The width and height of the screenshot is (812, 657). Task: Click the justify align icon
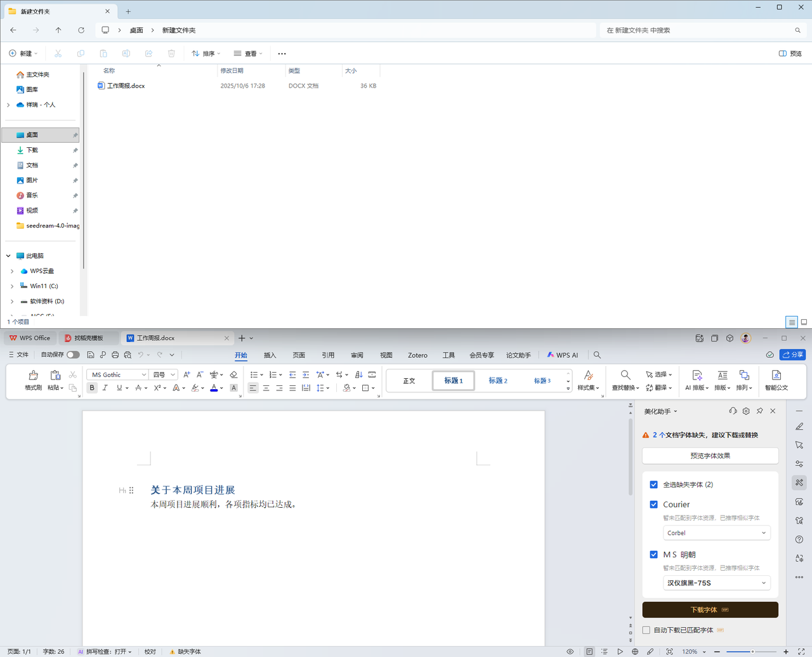tap(292, 388)
